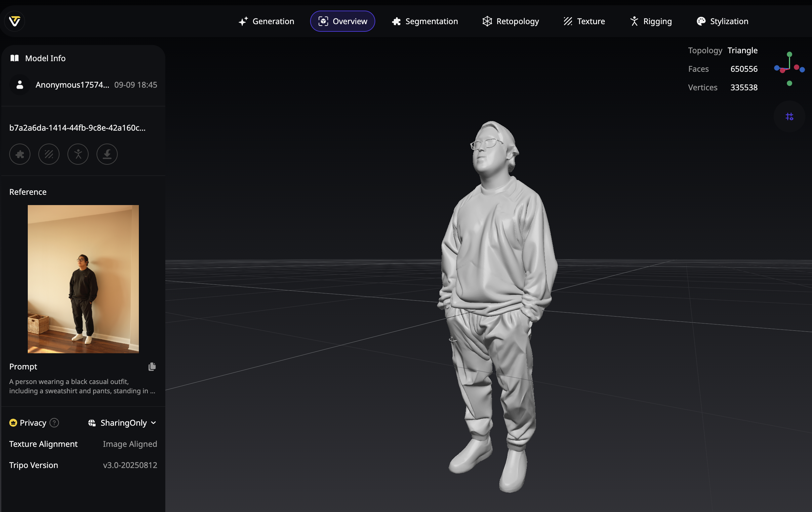Open the SharingOnly privacy dropdown
This screenshot has width=812, height=512.
(x=122, y=423)
